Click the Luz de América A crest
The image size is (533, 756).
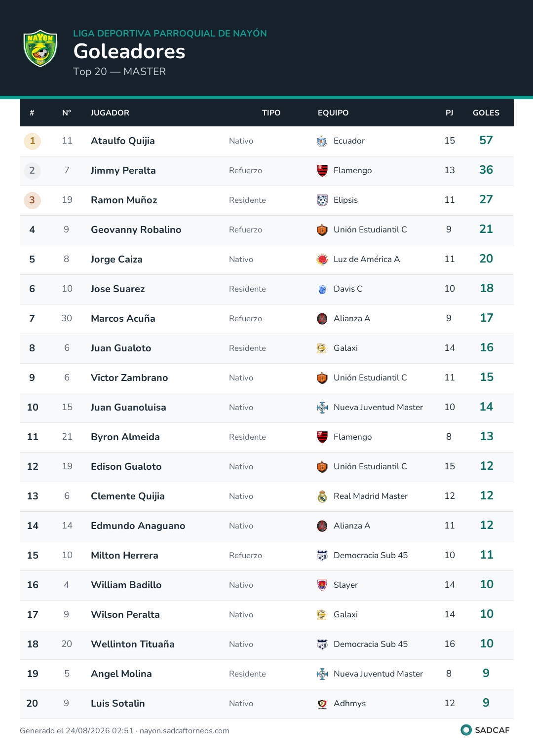coord(322,260)
